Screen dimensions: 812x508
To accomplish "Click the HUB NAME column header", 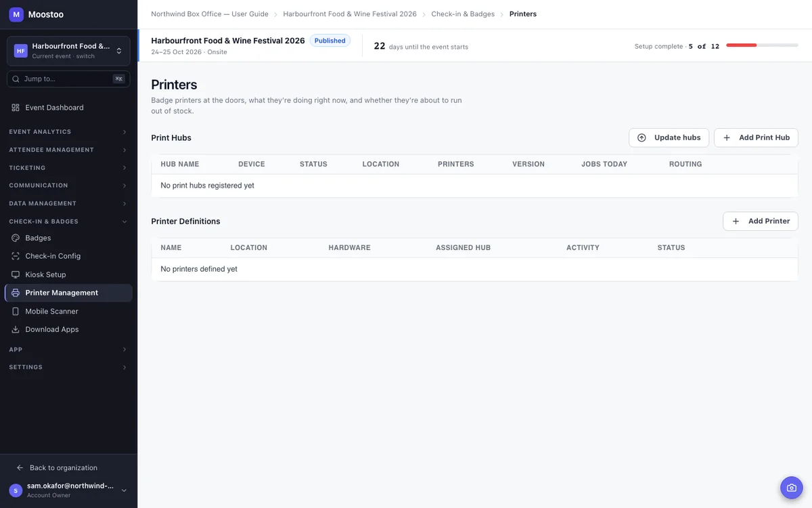I will click(x=180, y=164).
